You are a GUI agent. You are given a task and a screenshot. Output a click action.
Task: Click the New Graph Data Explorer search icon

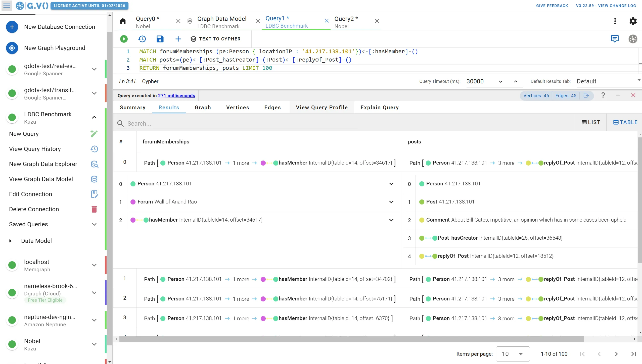tap(94, 164)
